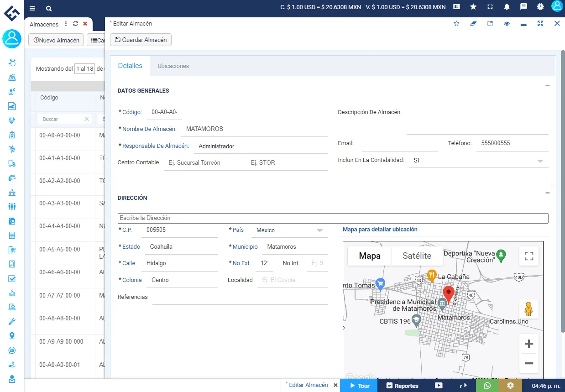Click the C.P. field
The height and width of the screenshot is (392, 565).
click(180, 230)
